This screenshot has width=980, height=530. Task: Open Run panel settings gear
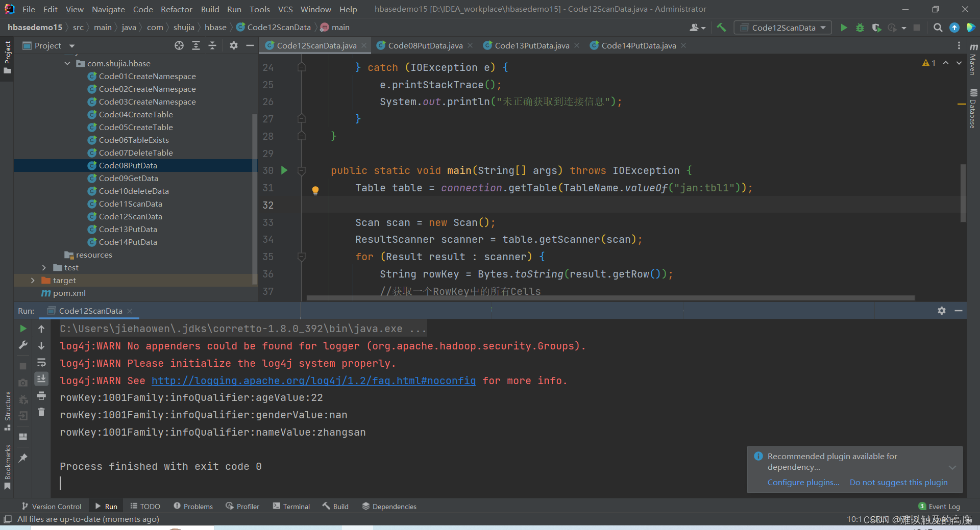point(942,311)
